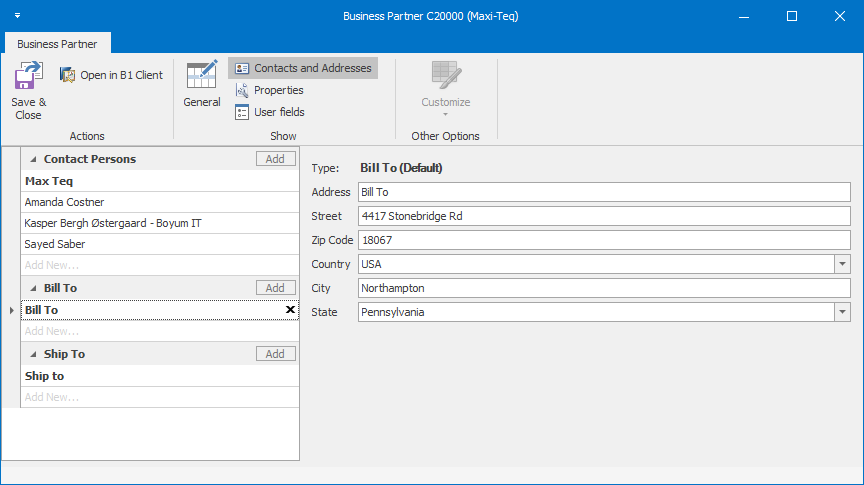Open the State dropdown
The image size is (864, 485).
pyautogui.click(x=843, y=312)
